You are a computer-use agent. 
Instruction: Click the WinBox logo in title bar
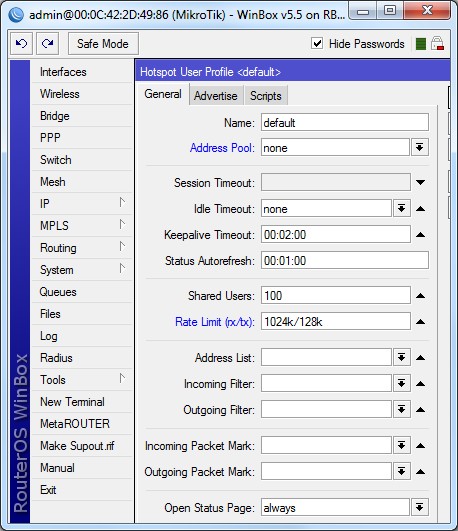pos(16,15)
